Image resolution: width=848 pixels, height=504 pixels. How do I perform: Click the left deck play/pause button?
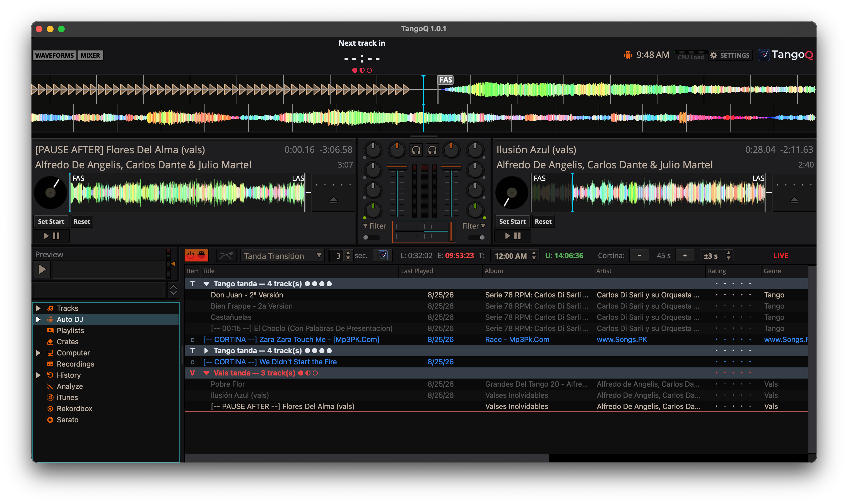coord(52,236)
